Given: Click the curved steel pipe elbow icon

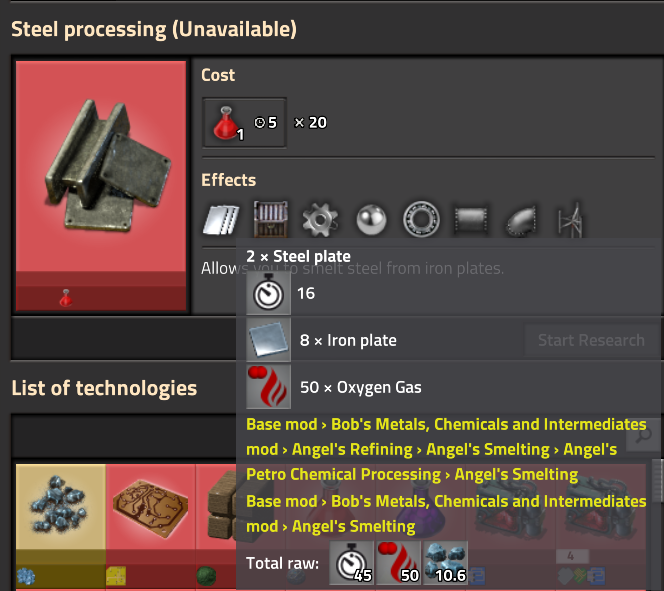Looking at the screenshot, I should pyautogui.click(x=521, y=219).
